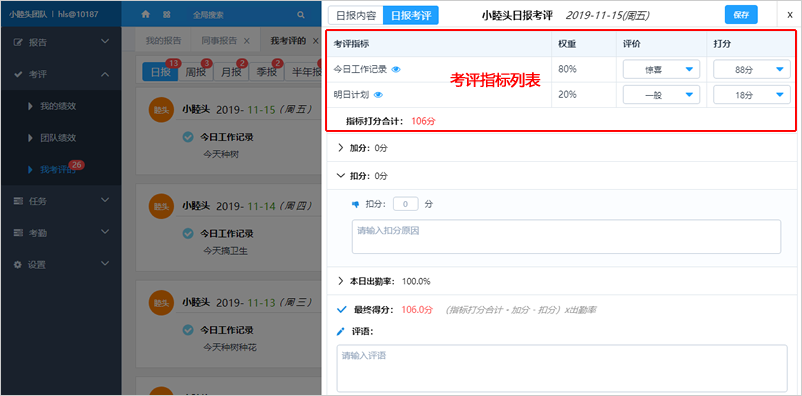Toggle eye icon for 今日工作记录
The image size is (802, 396).
point(396,70)
